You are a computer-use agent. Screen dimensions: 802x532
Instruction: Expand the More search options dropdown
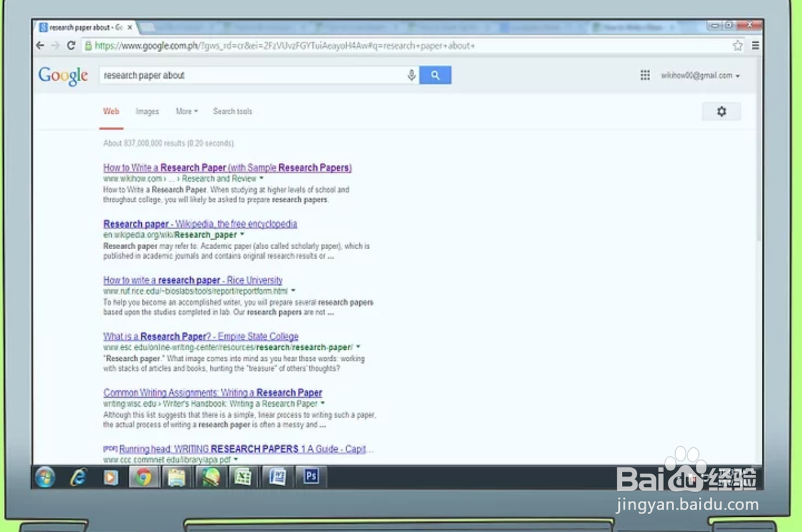tap(186, 111)
